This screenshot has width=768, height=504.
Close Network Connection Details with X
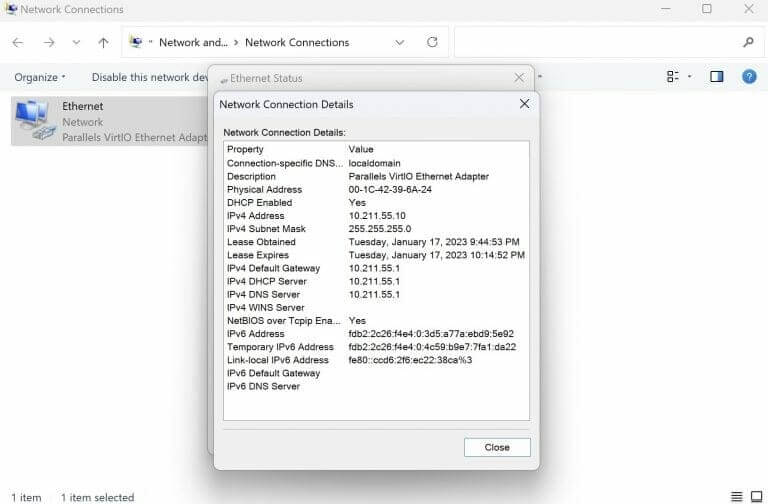click(524, 104)
